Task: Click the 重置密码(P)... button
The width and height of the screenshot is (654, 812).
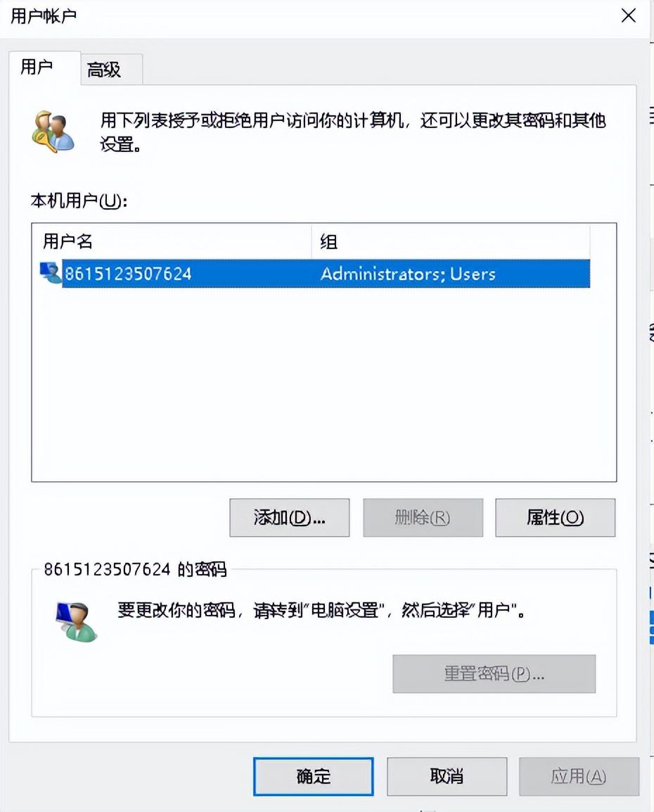Action: [x=494, y=673]
